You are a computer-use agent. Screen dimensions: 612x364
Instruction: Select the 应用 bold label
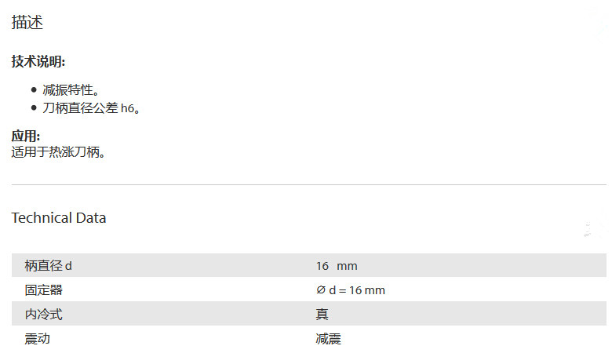coord(26,136)
